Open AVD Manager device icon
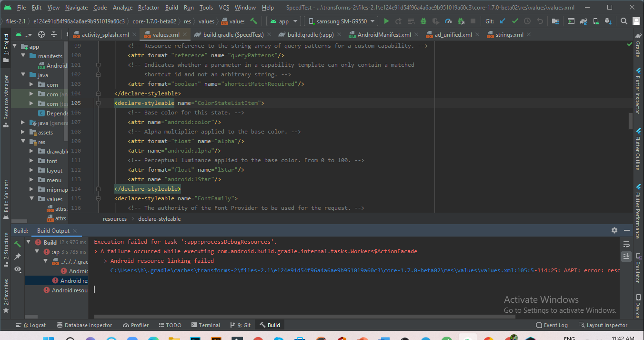Viewport: 644px width, 340px height. click(x=595, y=21)
